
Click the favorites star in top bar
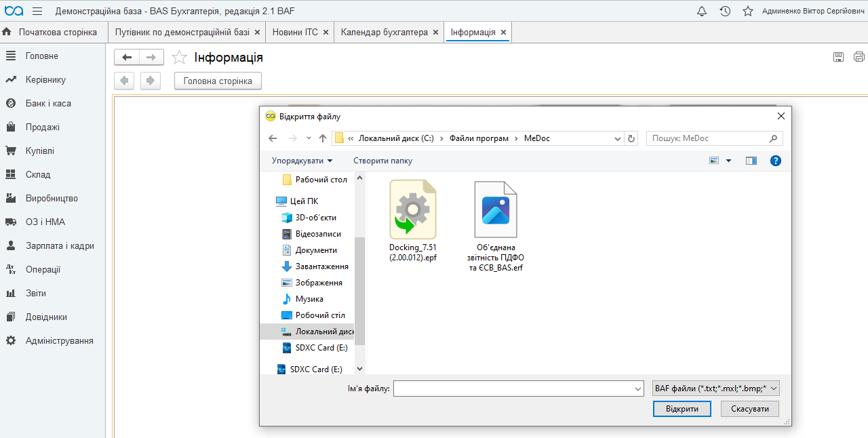(x=748, y=11)
